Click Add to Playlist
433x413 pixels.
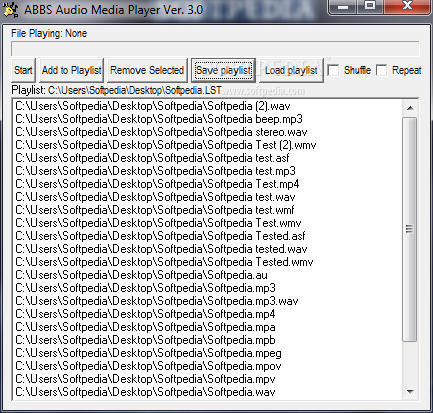(x=71, y=70)
